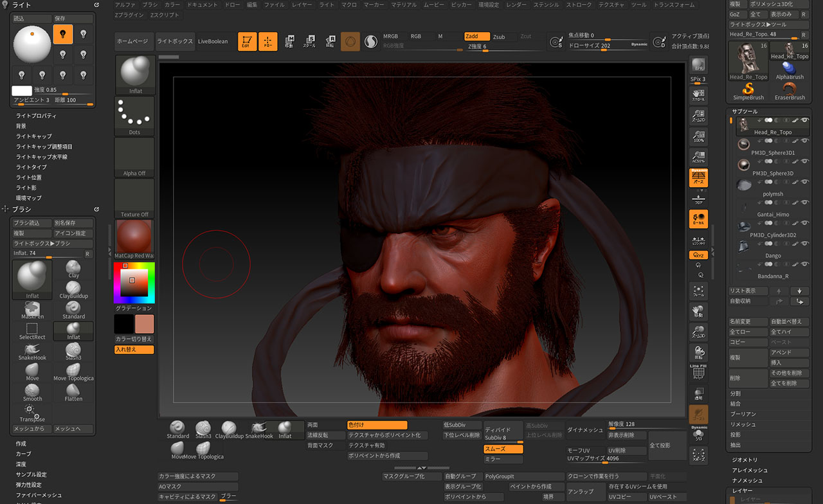Pick a hue in the color picker square
Screen dimensions: 823x504
[x=134, y=282]
